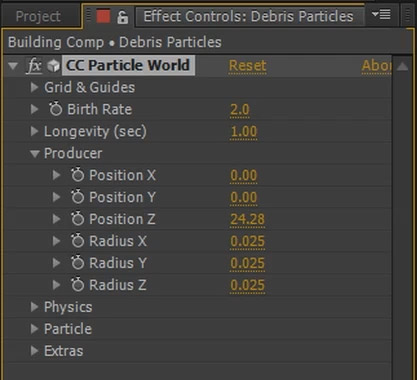Toggle Birth Rate stopwatch
This screenshot has height=380, width=417.
tap(55, 109)
